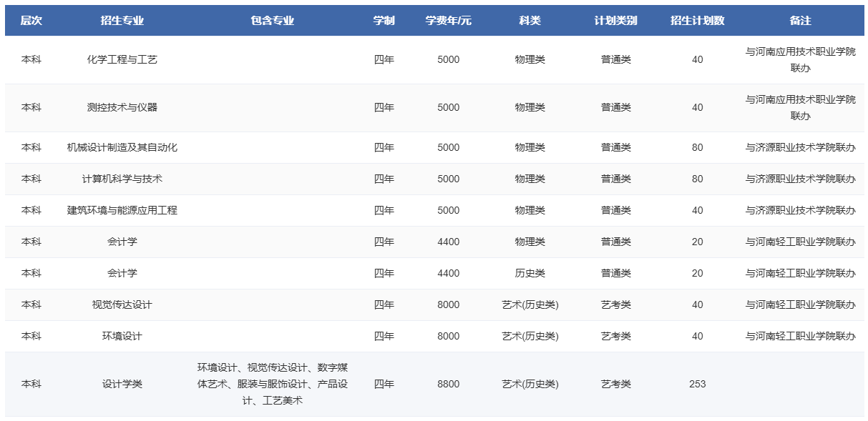
Task: Click plan number 40 for 测控技术与仪器
Action: (x=698, y=107)
